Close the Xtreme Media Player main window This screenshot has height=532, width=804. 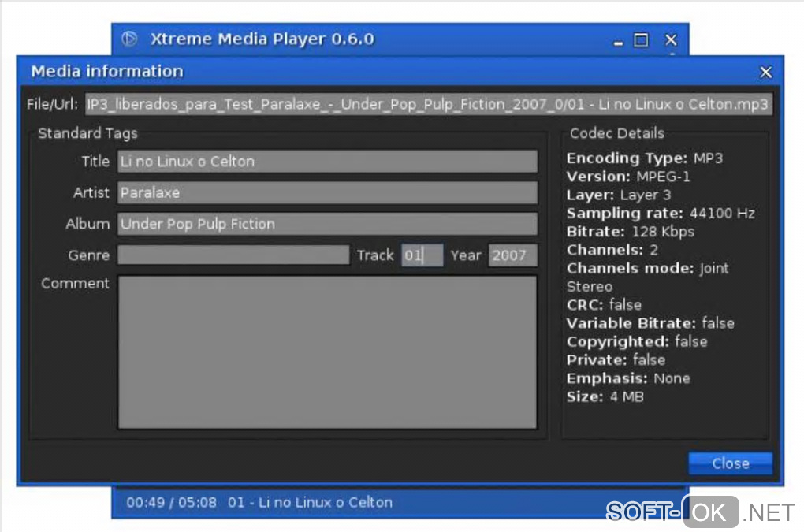[671, 39]
